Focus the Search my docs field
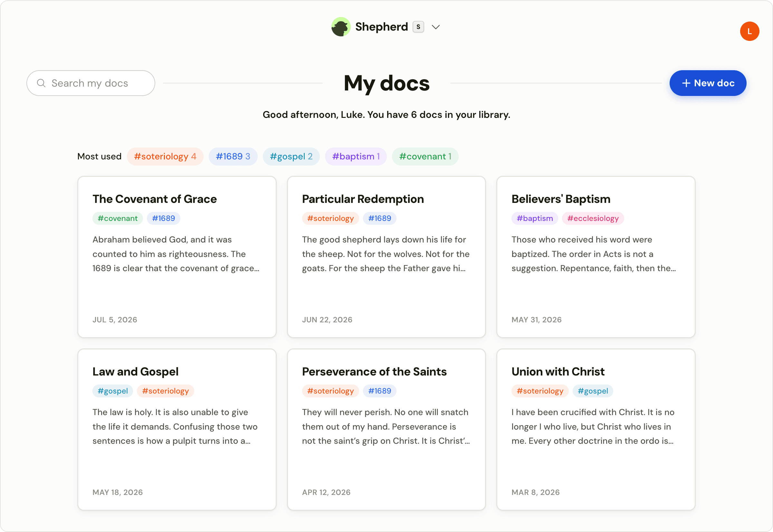This screenshot has width=773, height=532. point(91,83)
